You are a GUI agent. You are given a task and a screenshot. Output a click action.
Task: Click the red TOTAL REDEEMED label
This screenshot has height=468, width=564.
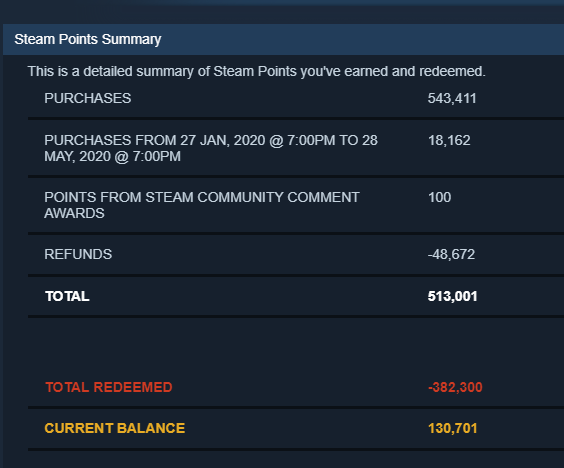click(x=109, y=387)
